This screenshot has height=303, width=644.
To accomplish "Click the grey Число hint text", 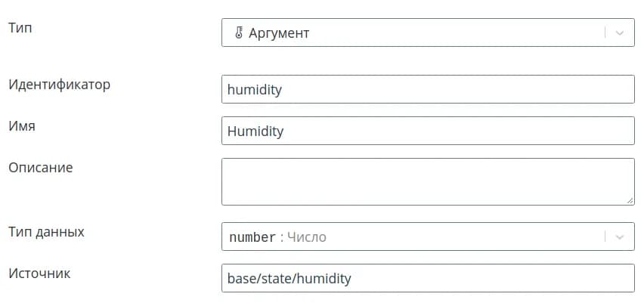I will 307,237.
